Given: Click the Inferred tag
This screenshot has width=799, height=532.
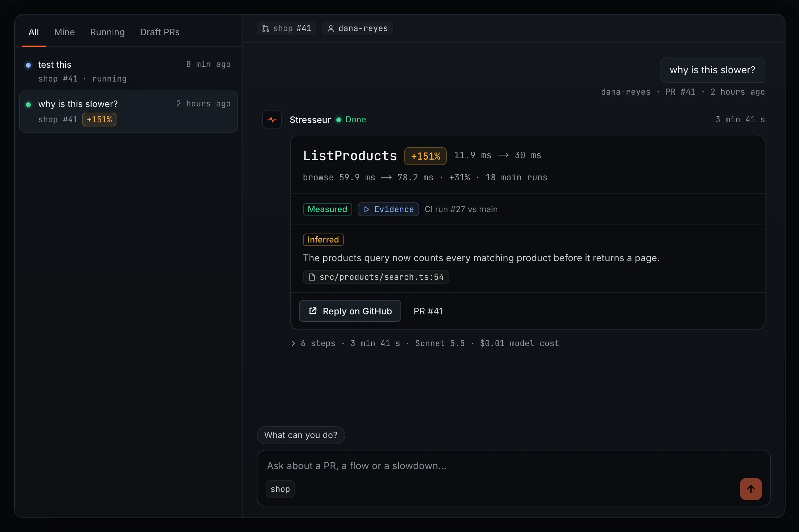Looking at the screenshot, I should click(323, 240).
